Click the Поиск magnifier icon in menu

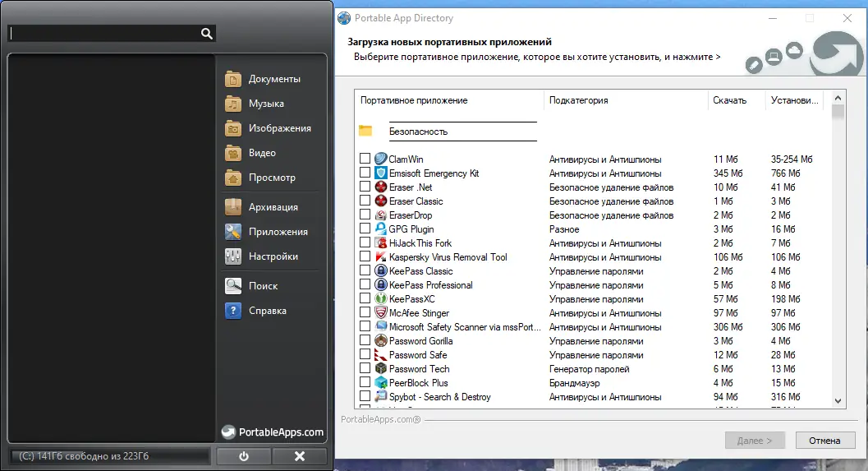[x=233, y=286]
